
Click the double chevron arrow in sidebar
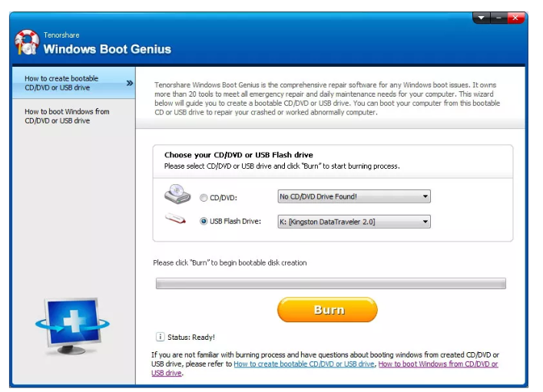[129, 83]
